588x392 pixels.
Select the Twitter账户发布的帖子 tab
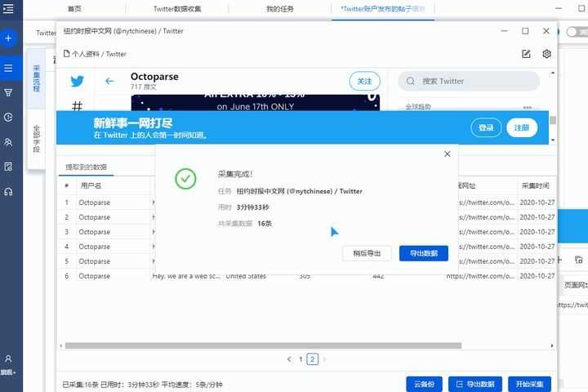coord(382,9)
